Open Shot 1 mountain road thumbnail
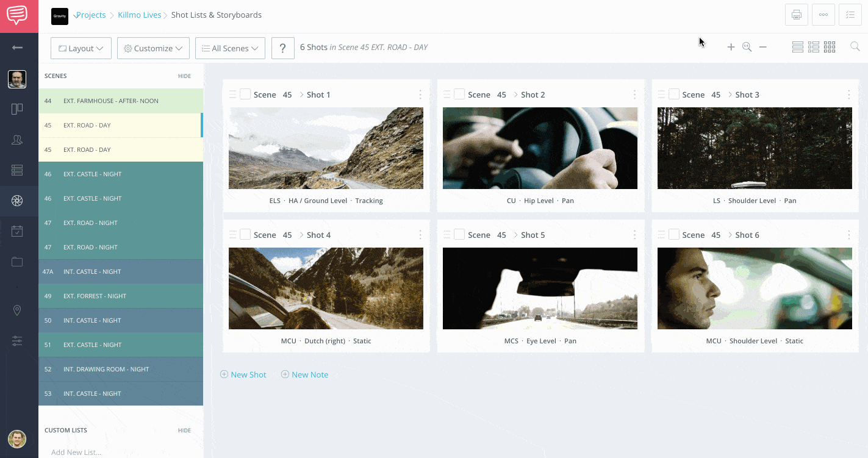The height and width of the screenshot is (458, 868). pos(326,148)
